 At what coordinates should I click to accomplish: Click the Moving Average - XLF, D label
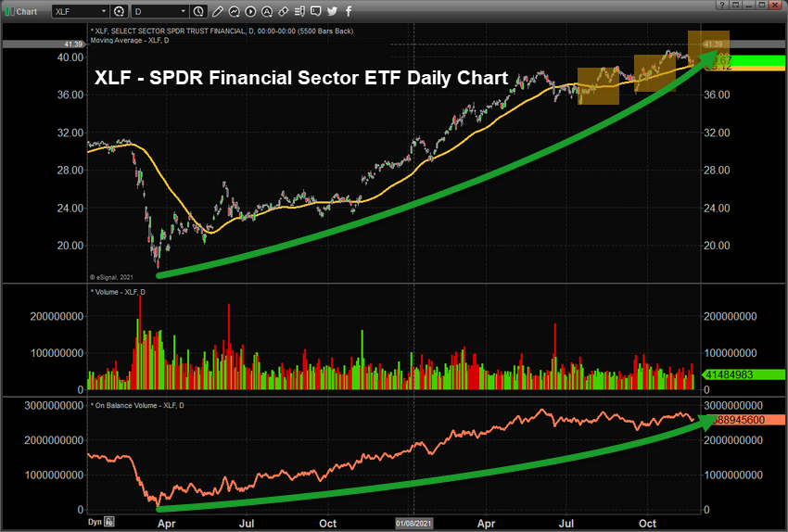point(130,40)
